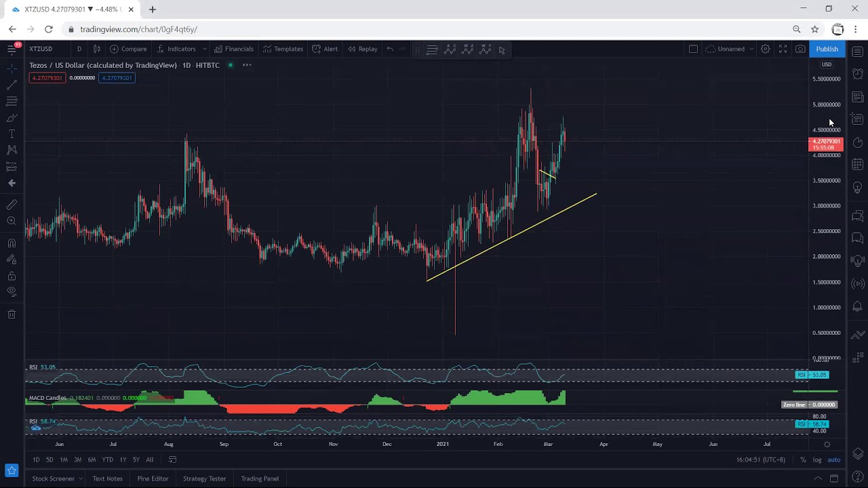The height and width of the screenshot is (488, 868).
Task: Activate the zoom in magnifier tool
Action: point(12,221)
